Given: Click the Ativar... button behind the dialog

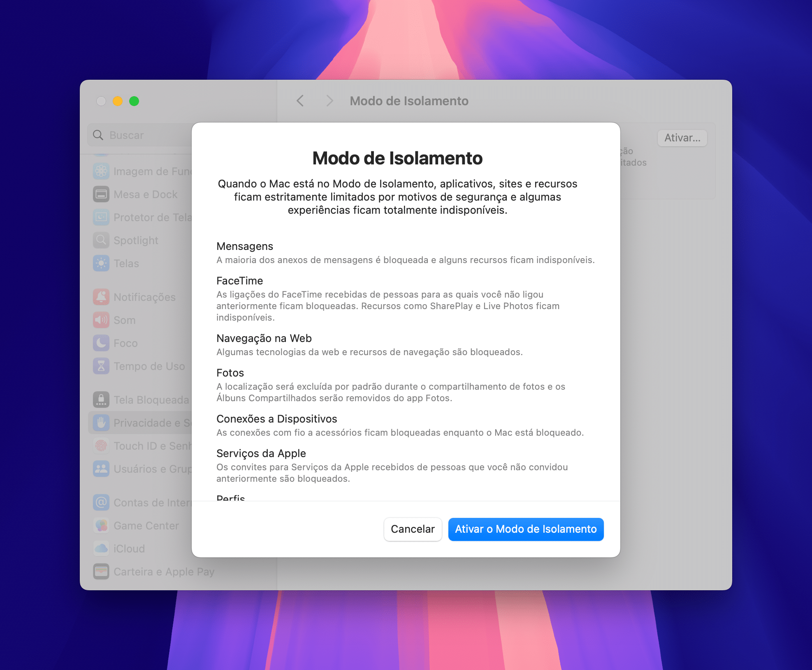Looking at the screenshot, I should tap(682, 138).
